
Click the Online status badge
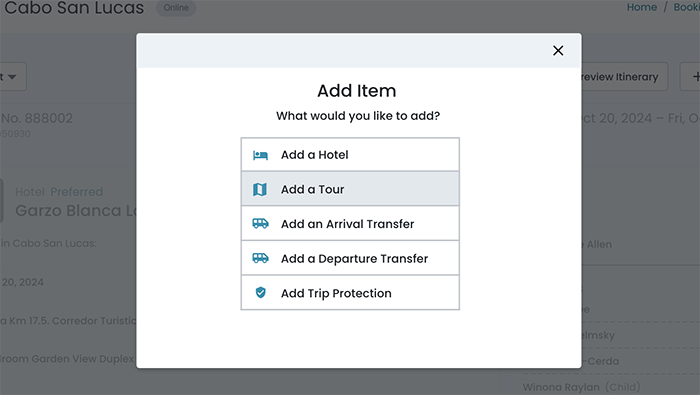tap(176, 8)
